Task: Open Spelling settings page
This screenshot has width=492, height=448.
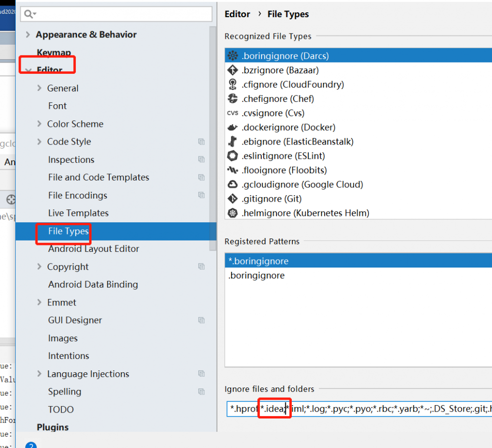Action: pyautogui.click(x=64, y=391)
